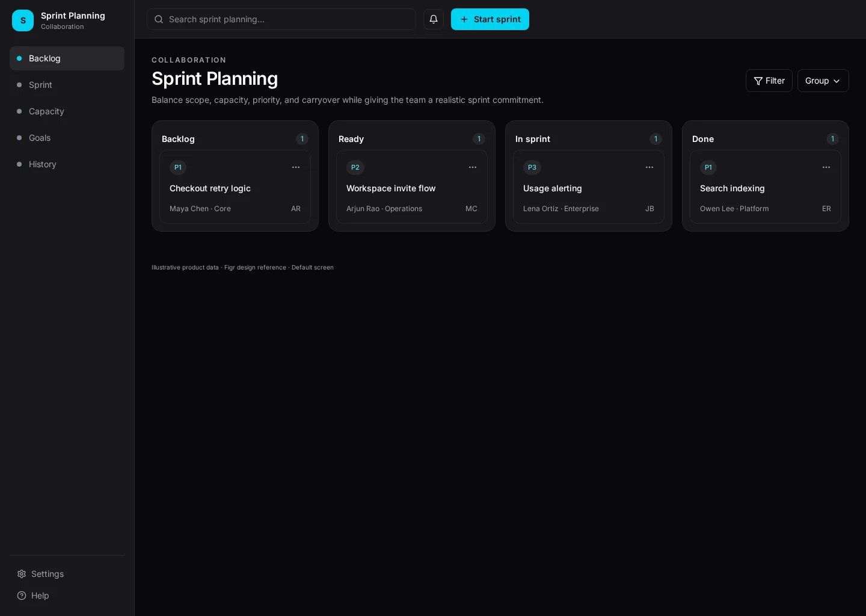The width and height of the screenshot is (866, 616).
Task: Click the P2 badge on Workspace invite flow
Action: (x=355, y=167)
